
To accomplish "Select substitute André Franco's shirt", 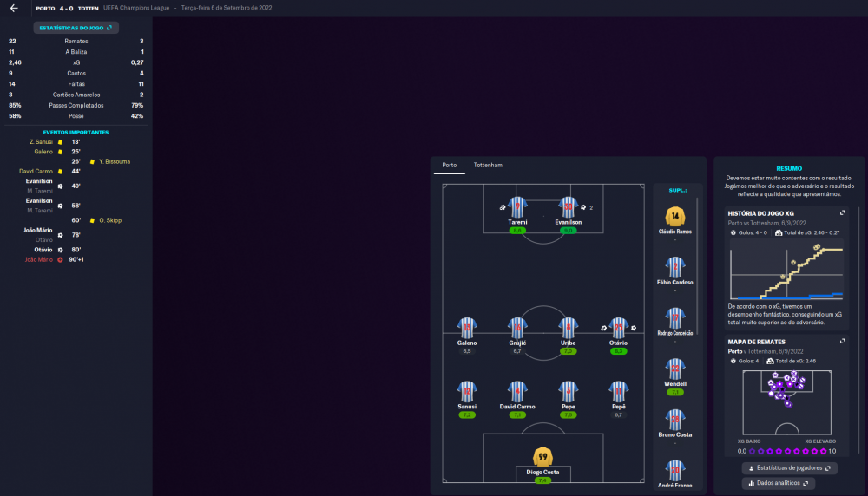I will click(x=674, y=471).
